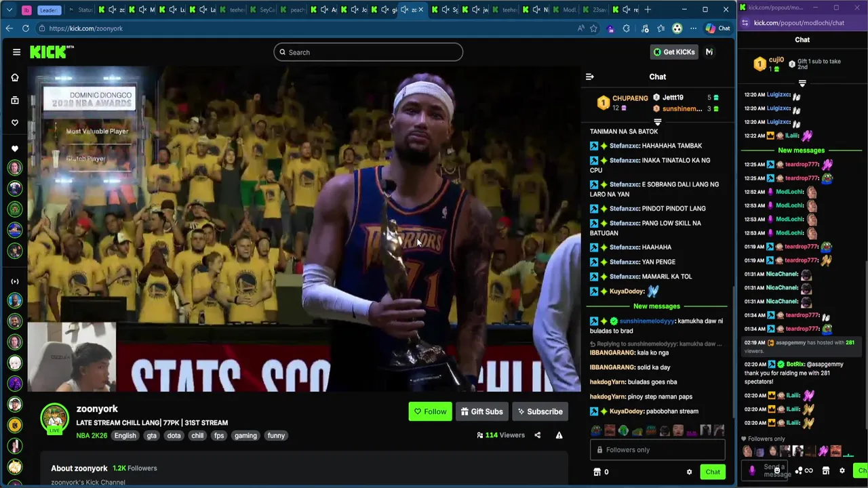Click microphone icon in popout chat input
Viewport: 868px width, 488px height.
point(752,470)
